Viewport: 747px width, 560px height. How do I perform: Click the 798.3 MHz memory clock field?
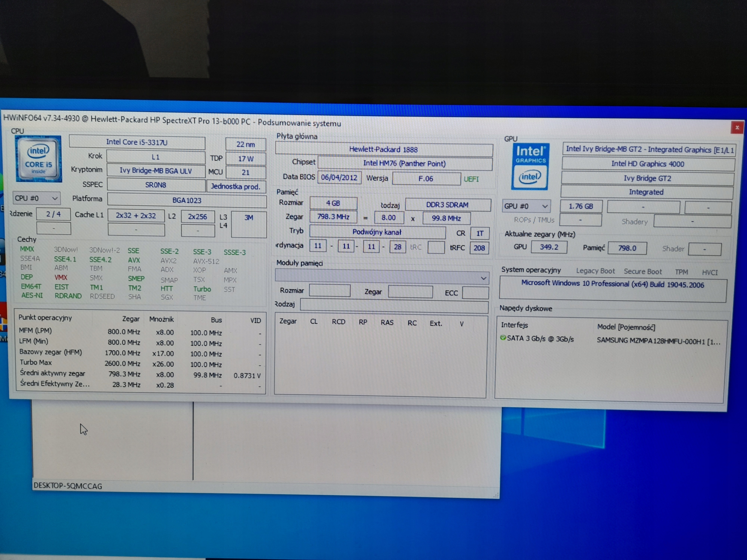[333, 217]
